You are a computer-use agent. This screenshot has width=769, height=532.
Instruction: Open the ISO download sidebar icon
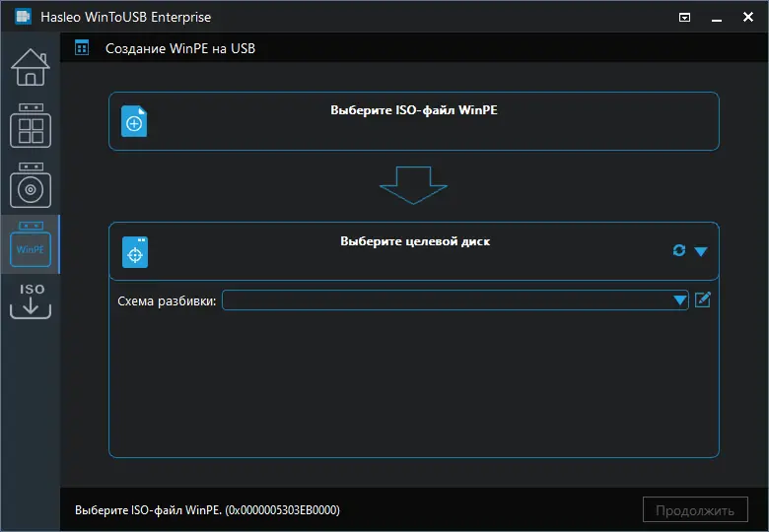click(x=30, y=300)
